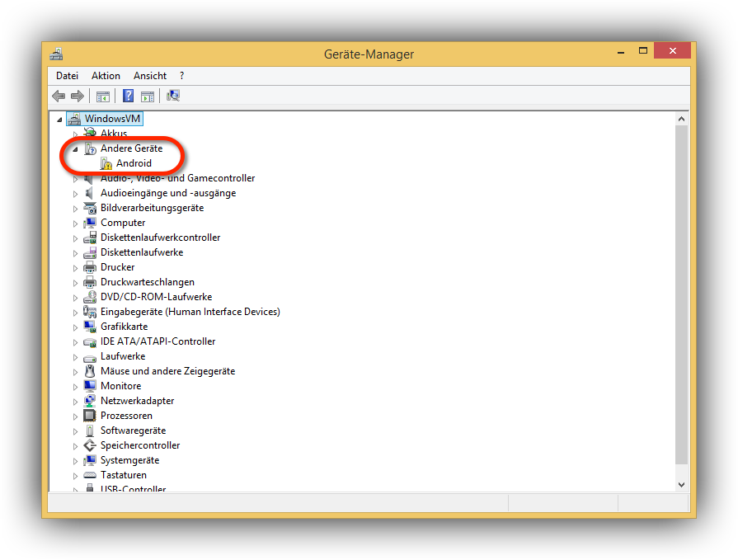
Task: Click the Grafikkarte display icon
Action: point(90,326)
